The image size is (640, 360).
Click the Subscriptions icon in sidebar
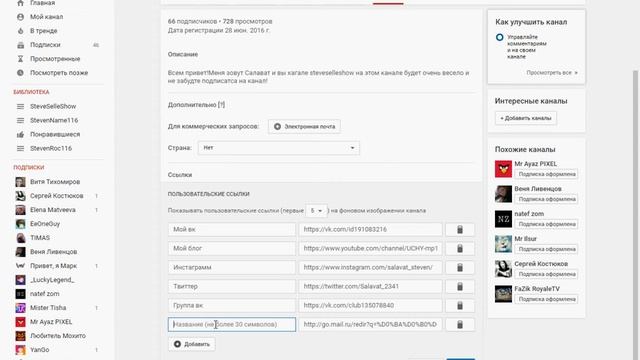point(20,45)
